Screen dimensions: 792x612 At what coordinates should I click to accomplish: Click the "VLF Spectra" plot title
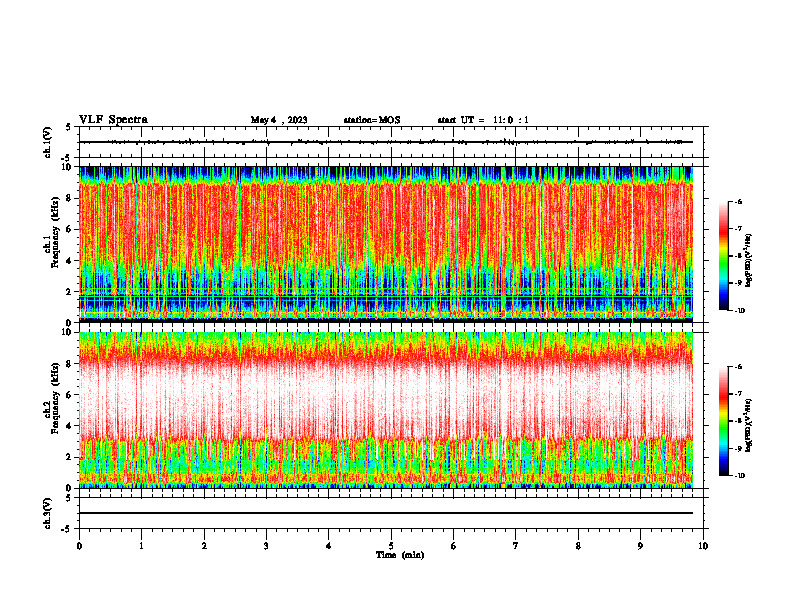[113, 120]
